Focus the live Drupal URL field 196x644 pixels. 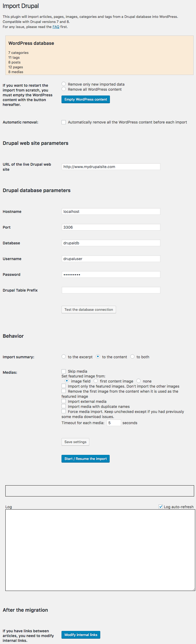111,167
